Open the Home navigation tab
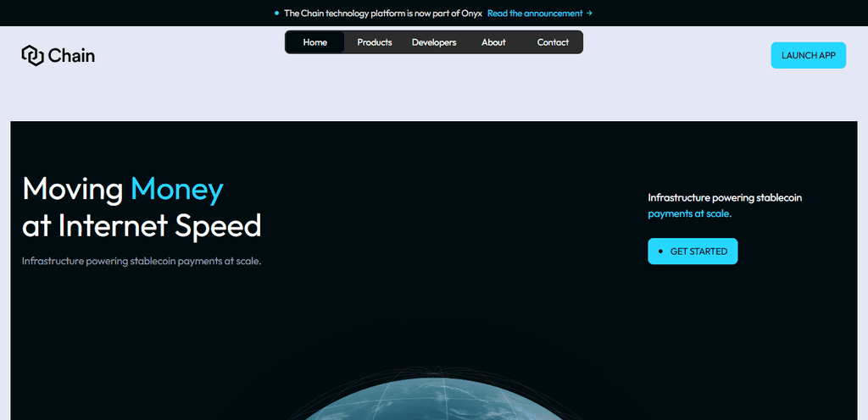Screen dimensions: 868x420 (x=315, y=42)
